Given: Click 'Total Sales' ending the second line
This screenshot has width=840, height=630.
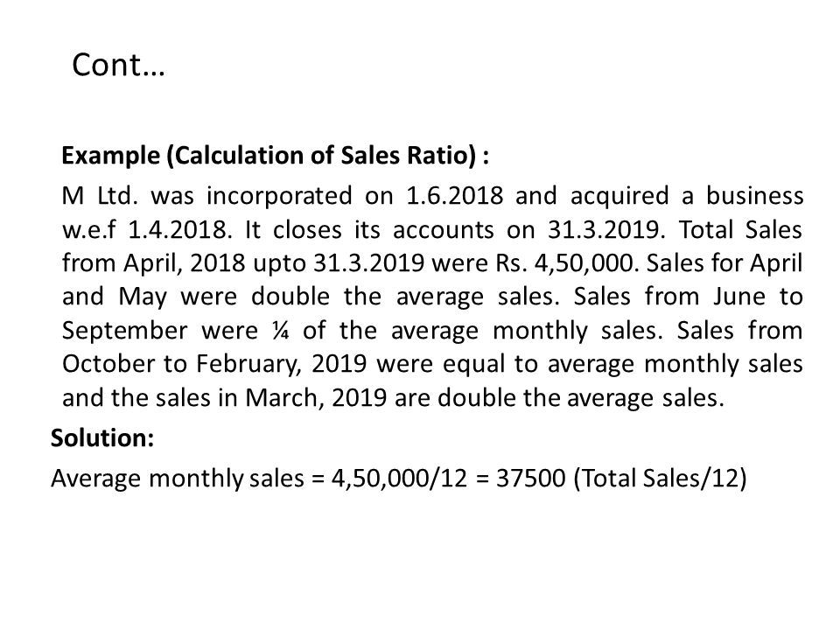Looking at the screenshot, I should [741, 230].
